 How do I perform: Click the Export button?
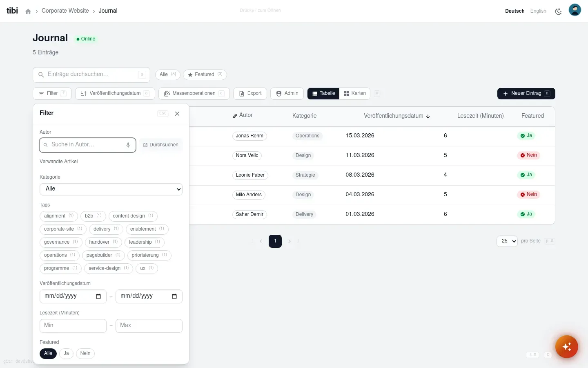tap(250, 94)
